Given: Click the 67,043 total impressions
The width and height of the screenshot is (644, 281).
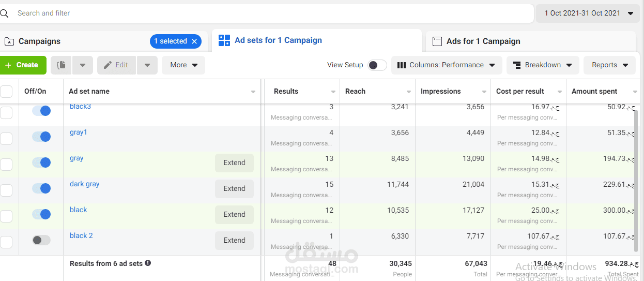Looking at the screenshot, I should pos(476,264).
